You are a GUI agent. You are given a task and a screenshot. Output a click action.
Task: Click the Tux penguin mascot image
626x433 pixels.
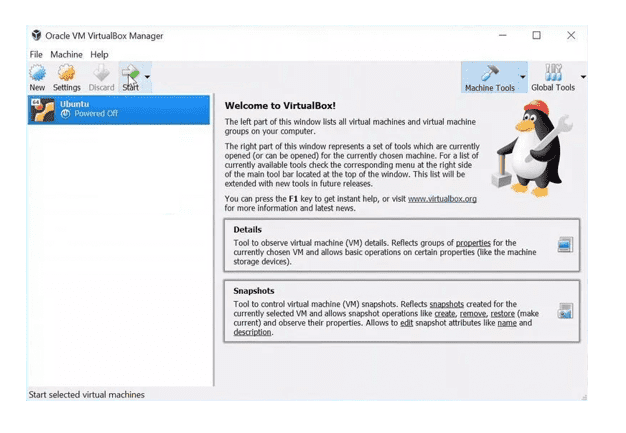point(531,148)
